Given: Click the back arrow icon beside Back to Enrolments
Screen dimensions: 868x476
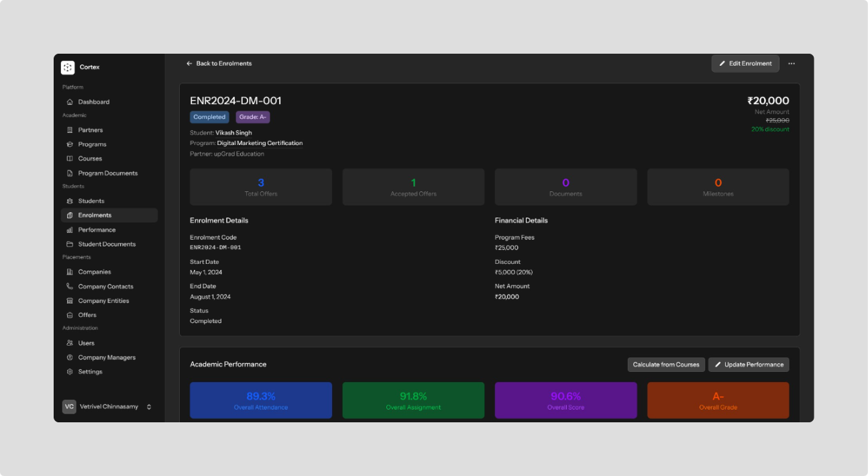Looking at the screenshot, I should tap(189, 64).
